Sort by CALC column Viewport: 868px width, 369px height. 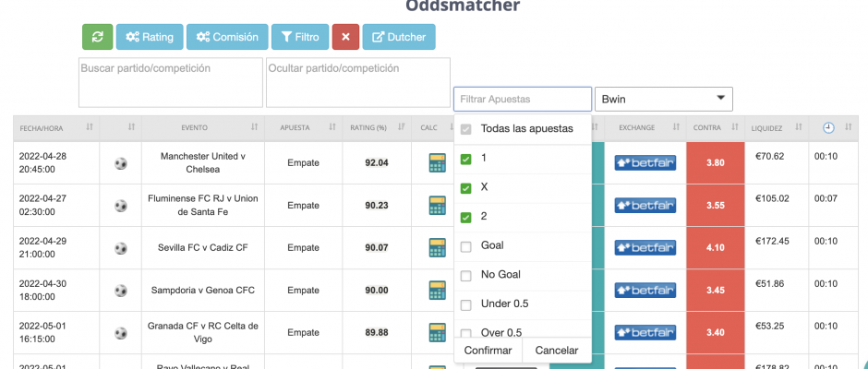(433, 128)
